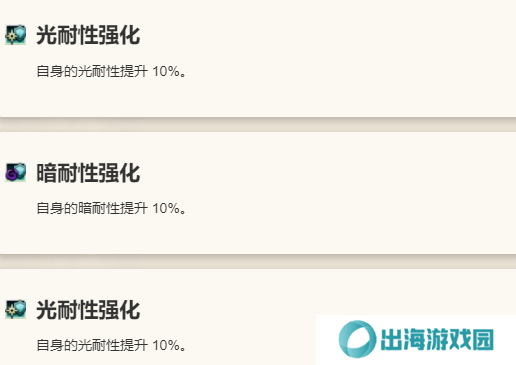Image resolution: width=516 pixels, height=365 pixels.
Task: Open the 出海游戏园 watermark text
Action: pyautogui.click(x=437, y=340)
